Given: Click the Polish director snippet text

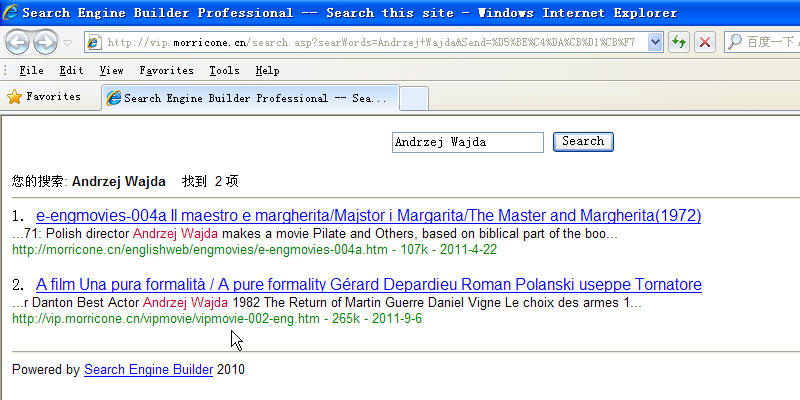Looking at the screenshot, I should point(314,234).
